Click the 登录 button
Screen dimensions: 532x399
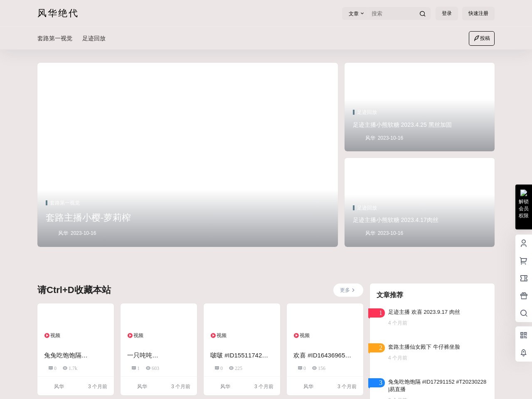[x=446, y=13]
